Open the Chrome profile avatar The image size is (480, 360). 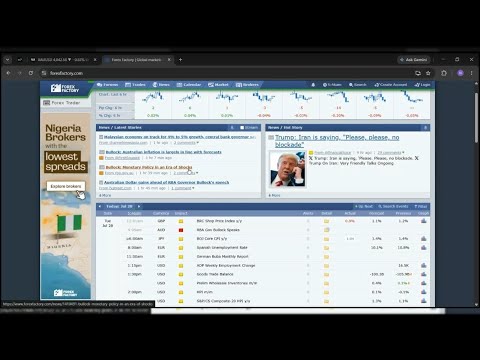[460, 73]
